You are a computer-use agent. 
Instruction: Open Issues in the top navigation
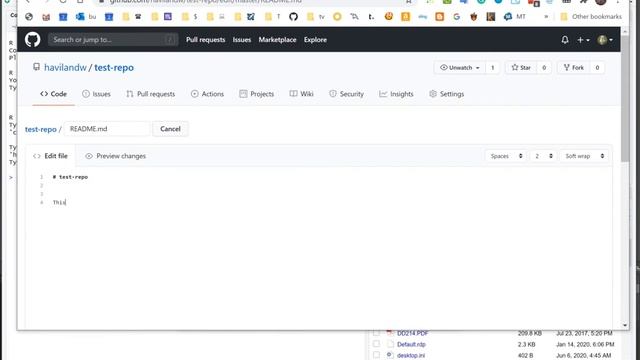242,40
